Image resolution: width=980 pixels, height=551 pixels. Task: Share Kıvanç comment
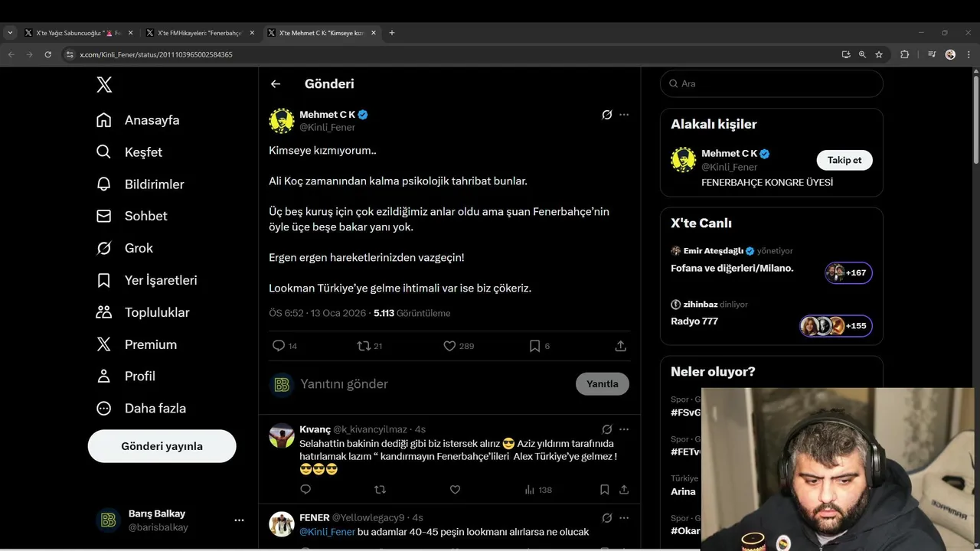(x=624, y=490)
